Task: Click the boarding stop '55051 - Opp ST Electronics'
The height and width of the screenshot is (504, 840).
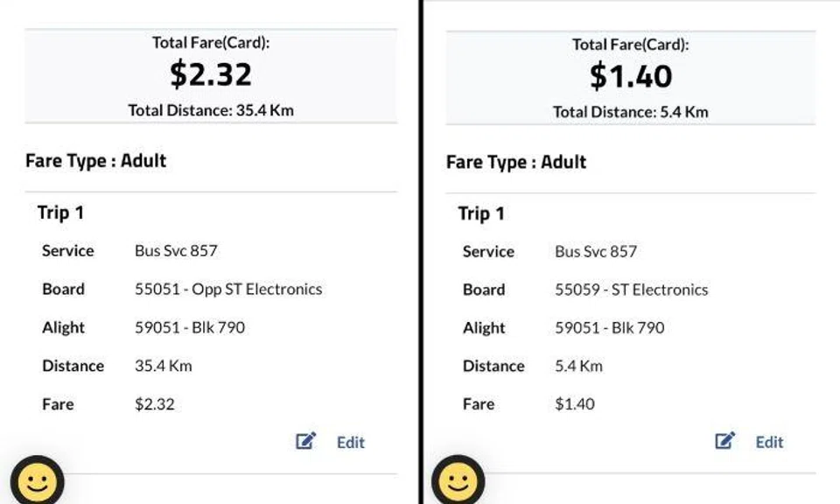Action: (x=228, y=289)
